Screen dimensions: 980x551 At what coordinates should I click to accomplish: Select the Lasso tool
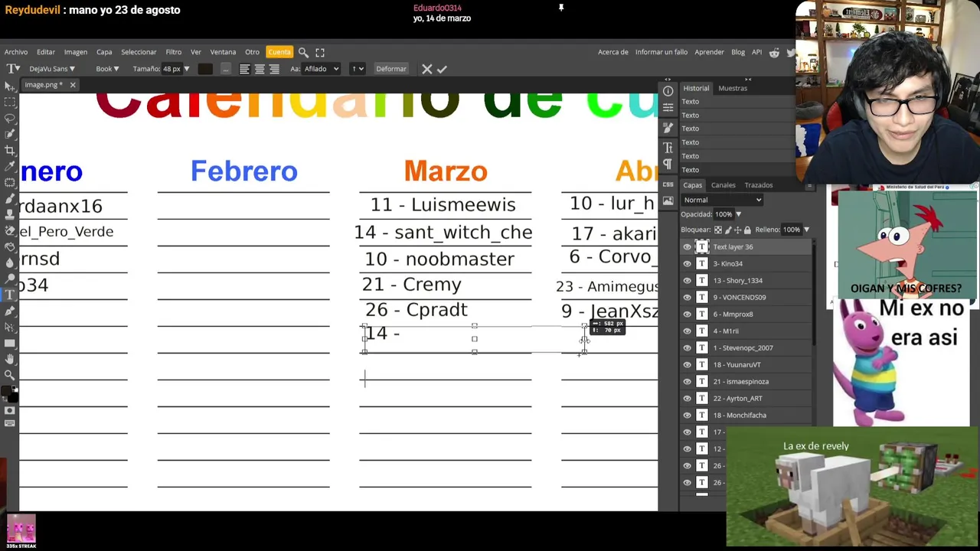(9, 118)
